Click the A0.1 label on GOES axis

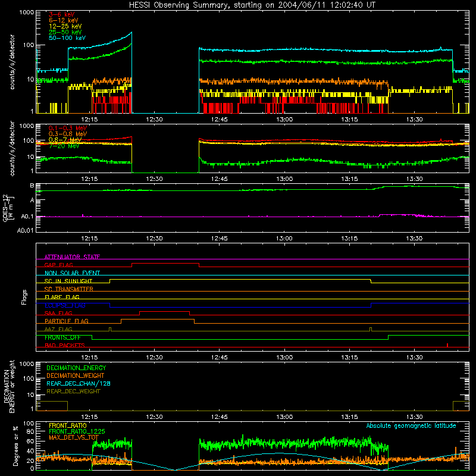[x=27, y=217]
